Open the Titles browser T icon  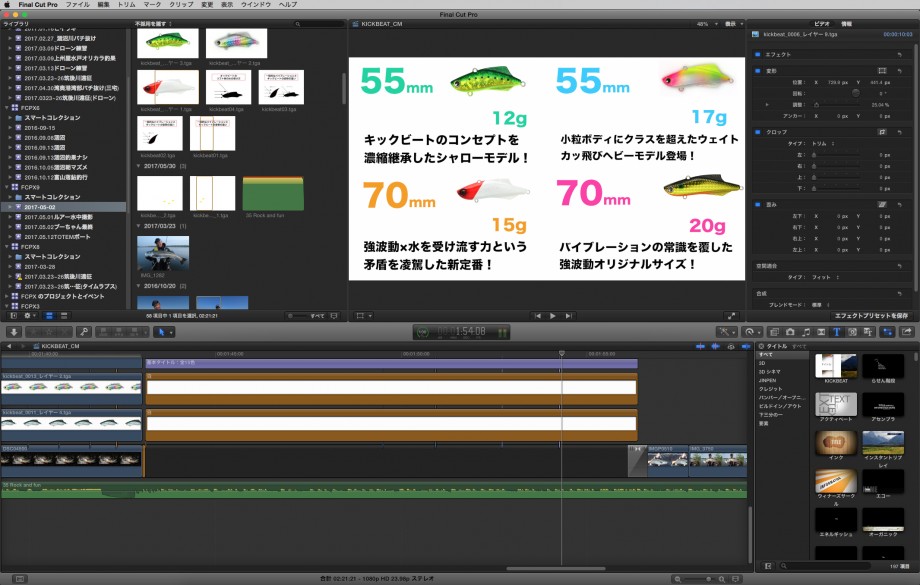[837, 332]
